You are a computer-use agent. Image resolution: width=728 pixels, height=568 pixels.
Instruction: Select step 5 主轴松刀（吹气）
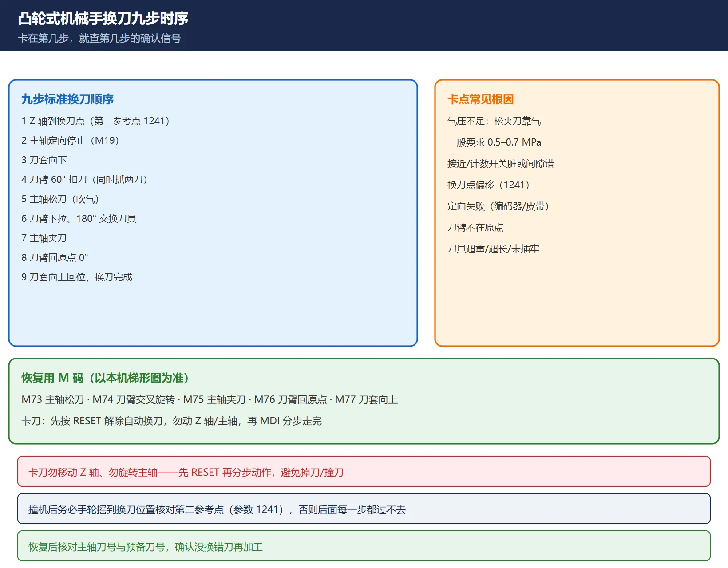[60, 199]
